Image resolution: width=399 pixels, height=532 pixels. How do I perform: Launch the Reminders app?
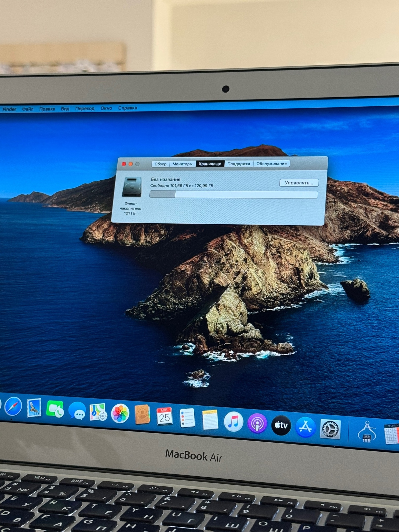(x=187, y=418)
